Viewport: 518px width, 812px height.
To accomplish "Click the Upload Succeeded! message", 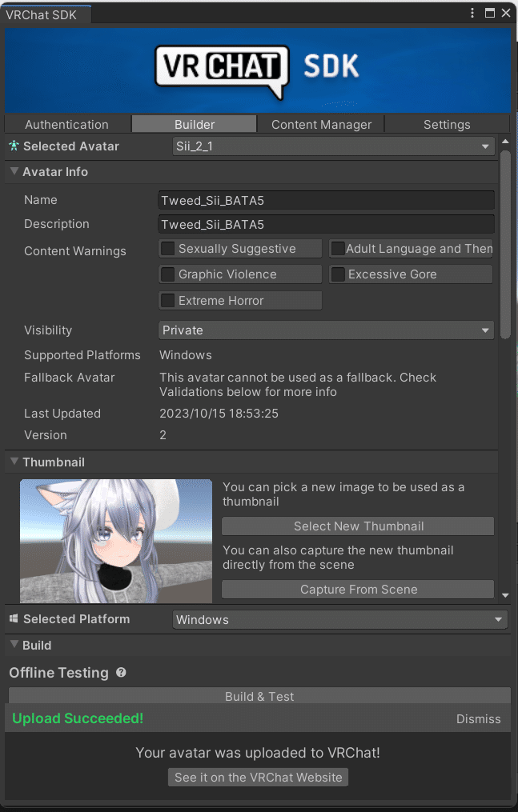I will pyautogui.click(x=78, y=718).
